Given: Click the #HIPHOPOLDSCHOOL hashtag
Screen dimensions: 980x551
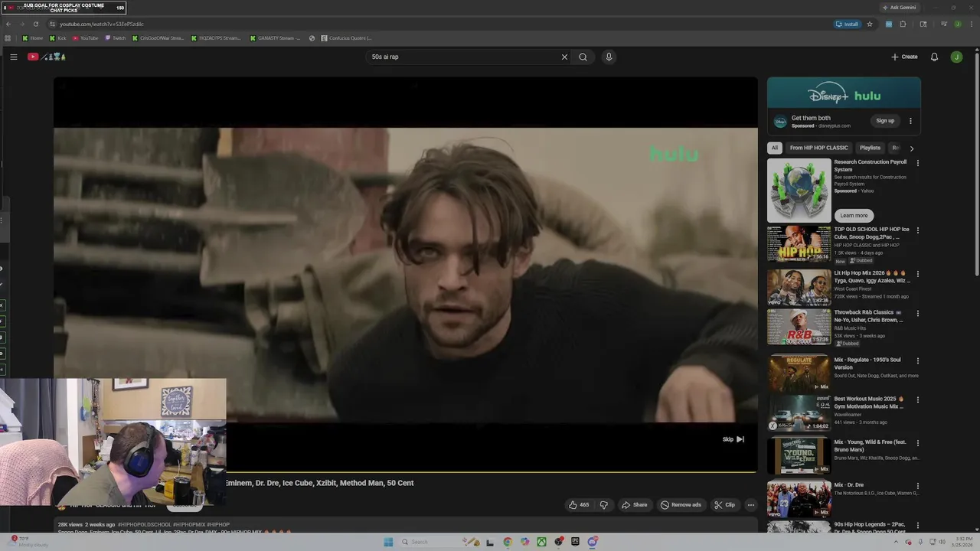Looking at the screenshot, I should click(x=145, y=525).
